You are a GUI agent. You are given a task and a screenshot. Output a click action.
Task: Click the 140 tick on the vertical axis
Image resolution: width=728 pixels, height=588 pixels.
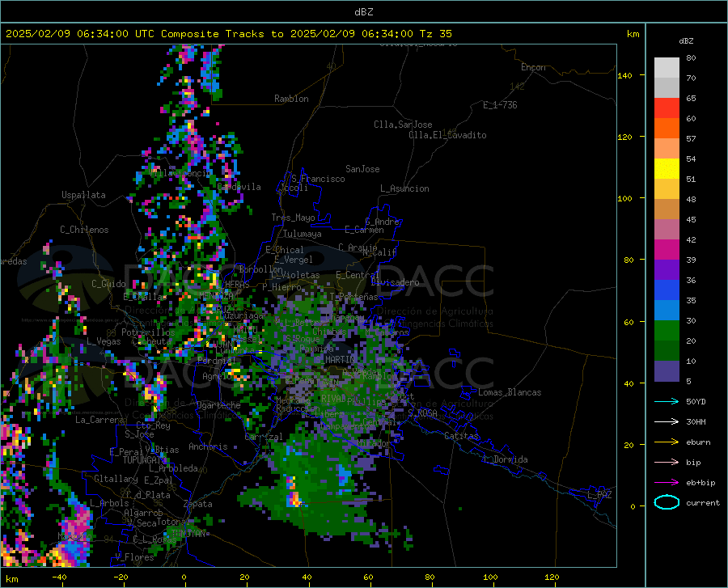[x=624, y=75]
